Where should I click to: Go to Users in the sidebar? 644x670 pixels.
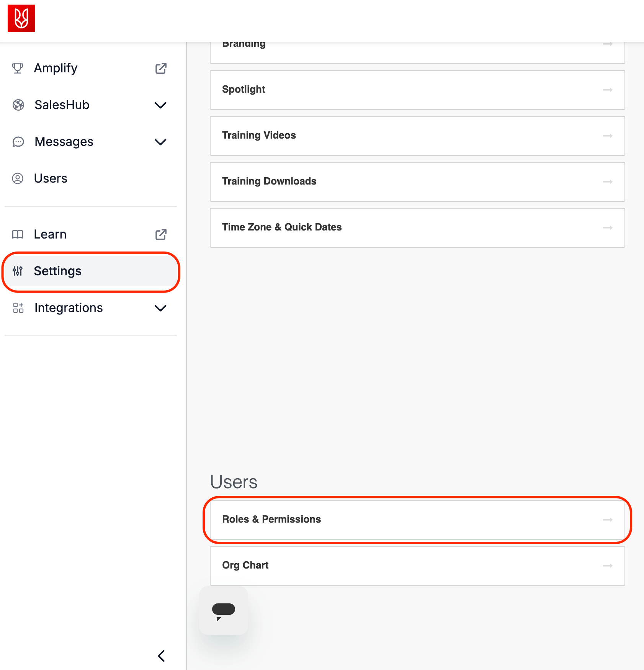tap(51, 178)
